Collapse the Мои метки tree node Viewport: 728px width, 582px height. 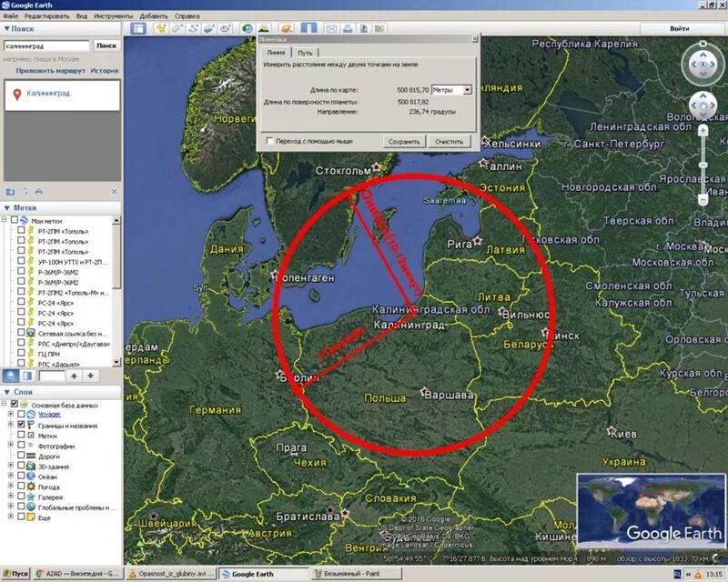pyautogui.click(x=5, y=219)
